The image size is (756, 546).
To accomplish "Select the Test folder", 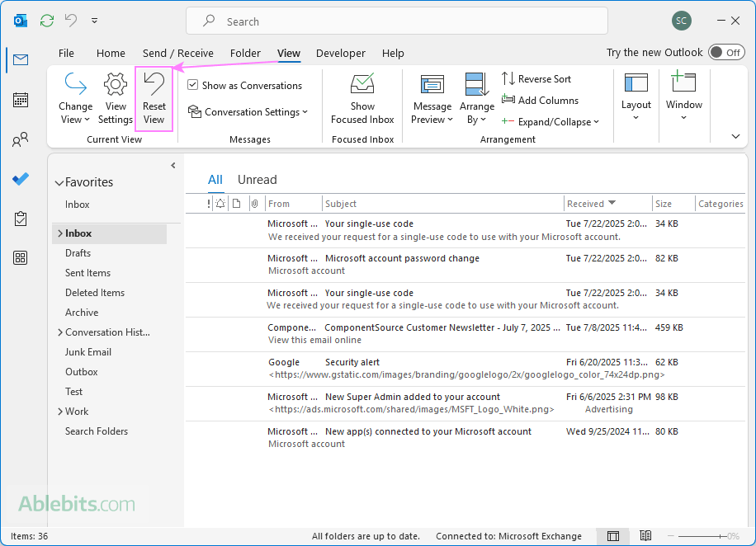I will click(73, 392).
